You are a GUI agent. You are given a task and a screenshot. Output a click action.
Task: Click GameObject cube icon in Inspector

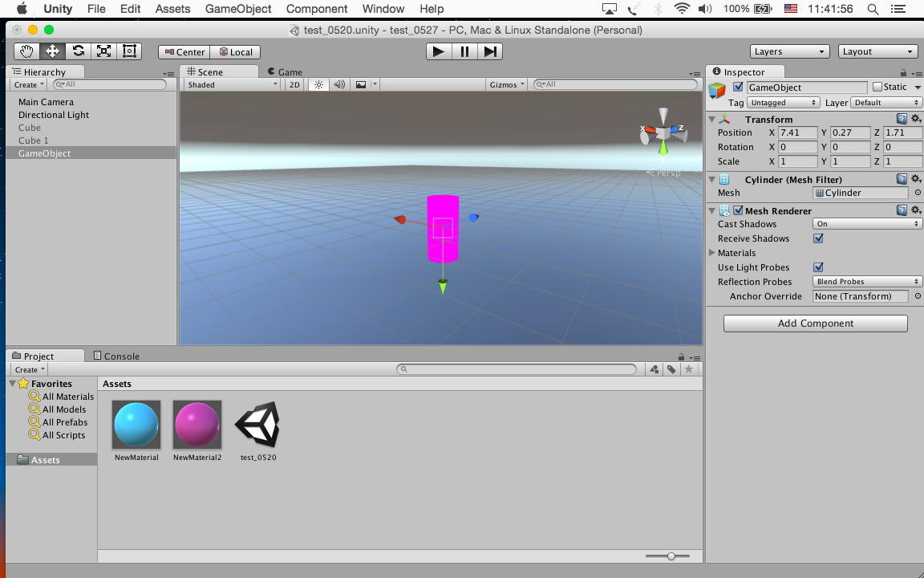(717, 90)
